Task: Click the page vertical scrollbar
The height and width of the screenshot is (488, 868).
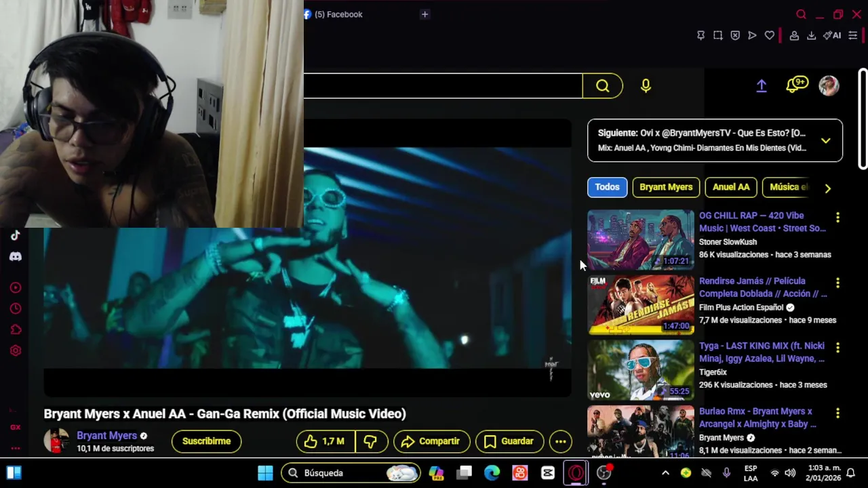Action: 863,119
